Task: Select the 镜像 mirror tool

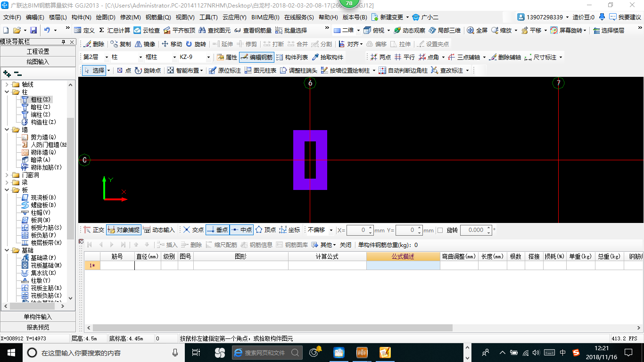Action: pos(145,44)
